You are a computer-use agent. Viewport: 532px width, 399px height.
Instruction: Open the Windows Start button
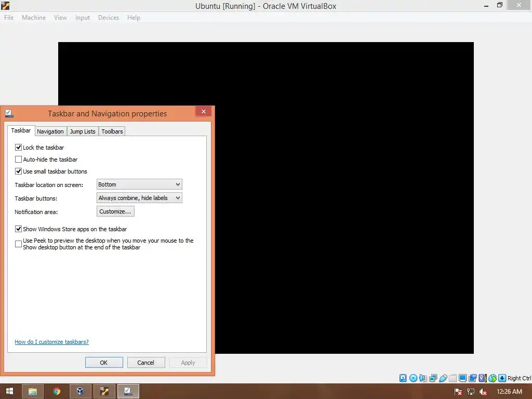coord(9,391)
